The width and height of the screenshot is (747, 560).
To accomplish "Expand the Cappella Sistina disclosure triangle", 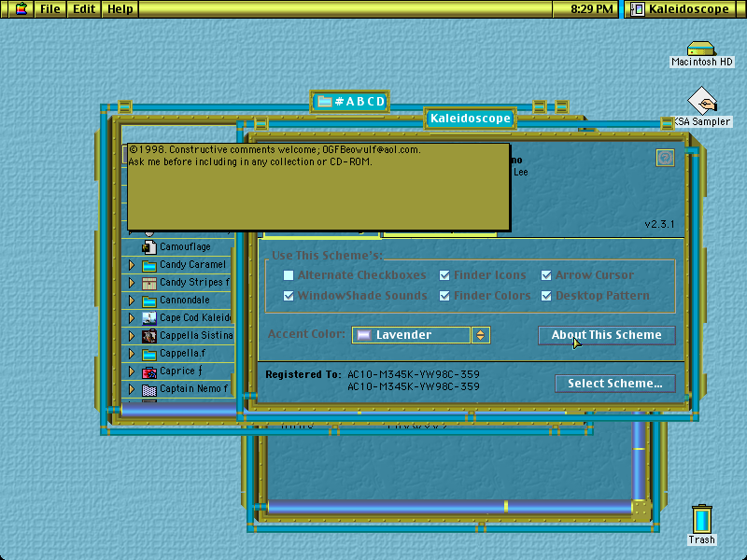I will [x=132, y=336].
